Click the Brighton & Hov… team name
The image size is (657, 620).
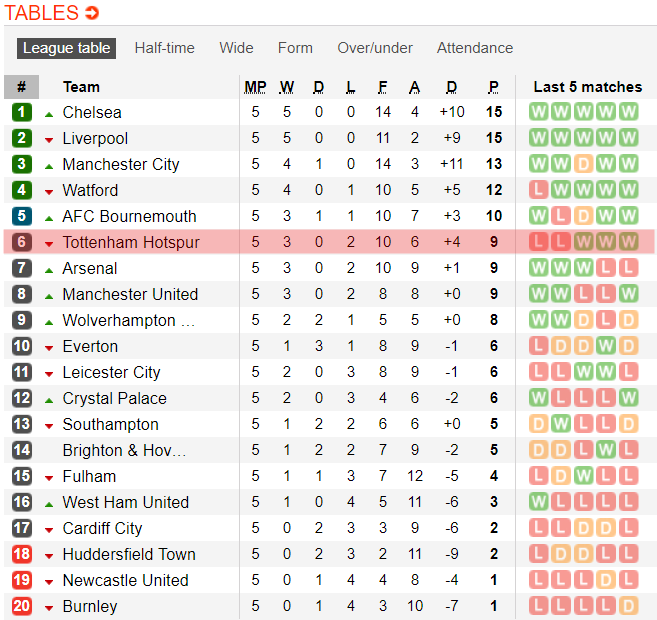[x=124, y=450]
